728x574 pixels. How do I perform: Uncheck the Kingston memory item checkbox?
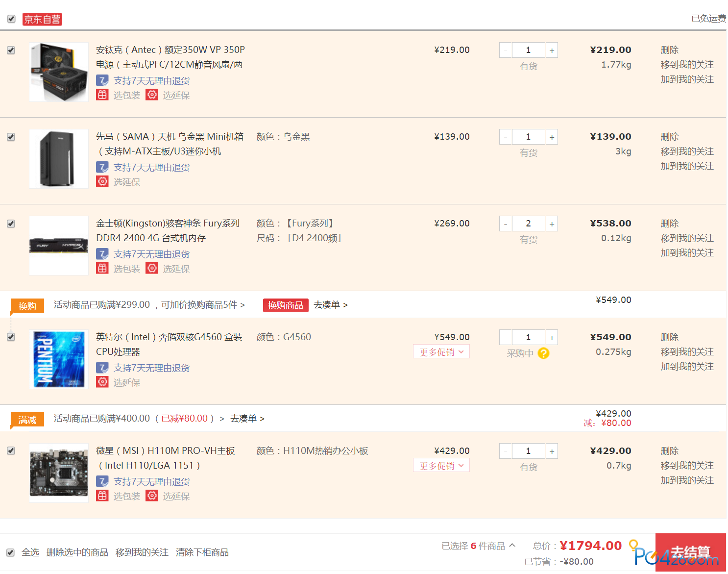[x=11, y=224]
